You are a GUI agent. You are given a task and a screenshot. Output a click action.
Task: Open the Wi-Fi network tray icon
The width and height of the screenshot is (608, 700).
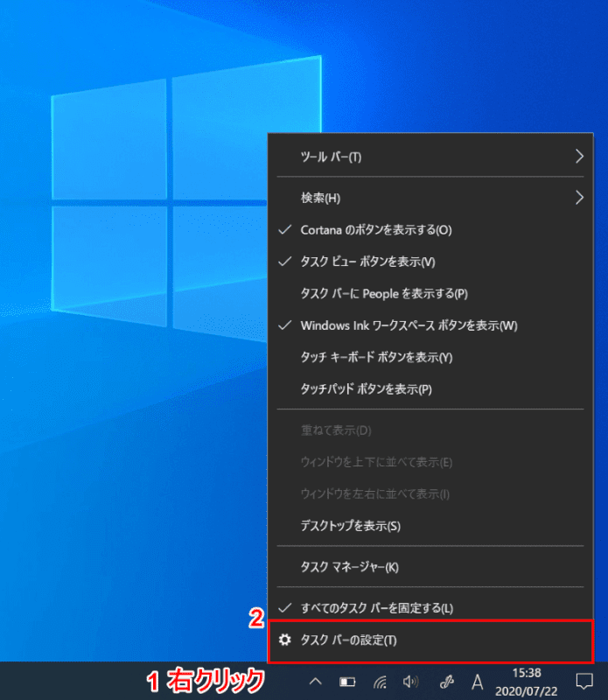pos(380,682)
